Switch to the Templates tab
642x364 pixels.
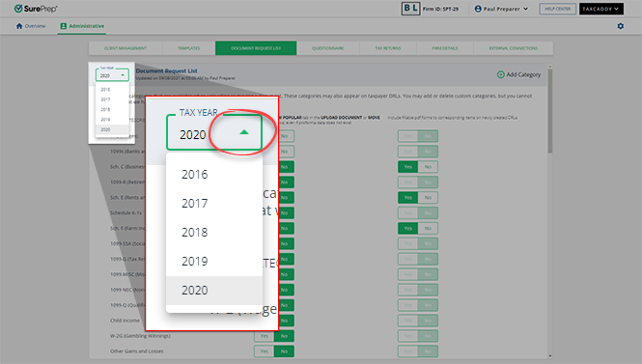[189, 48]
